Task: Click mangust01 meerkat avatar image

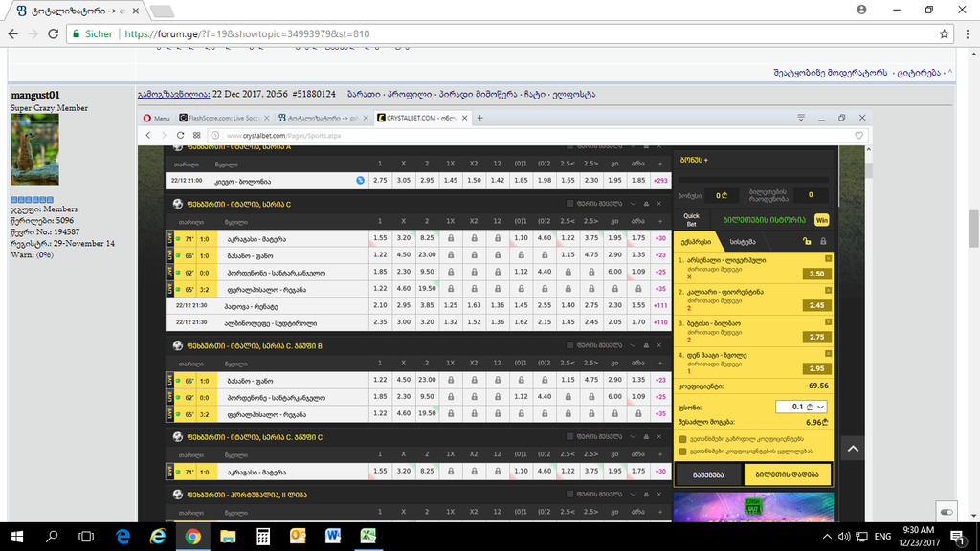Action: pos(35,149)
